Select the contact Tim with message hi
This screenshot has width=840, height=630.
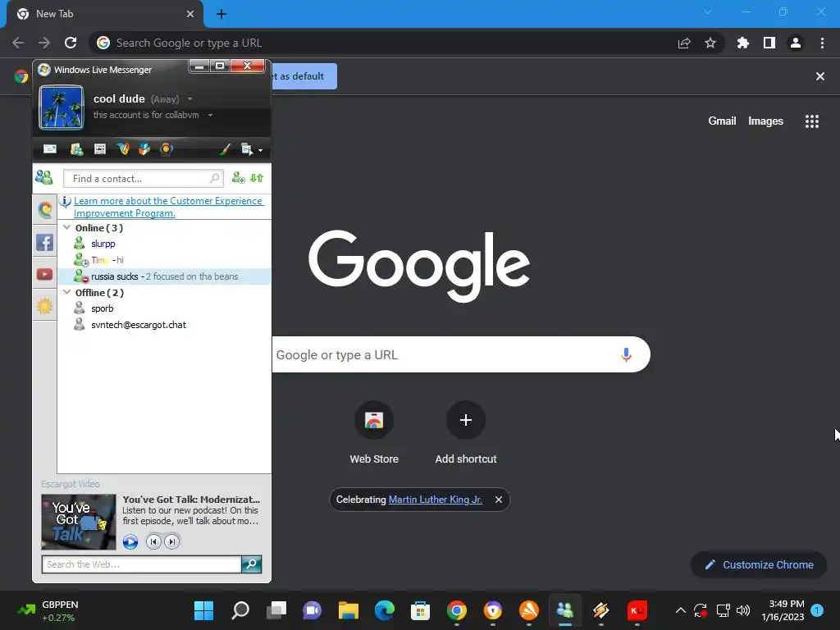coord(164,260)
